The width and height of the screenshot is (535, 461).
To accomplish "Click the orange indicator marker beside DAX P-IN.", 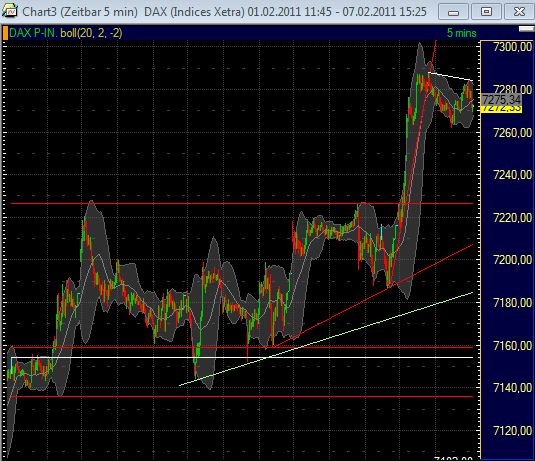I will click(5, 33).
